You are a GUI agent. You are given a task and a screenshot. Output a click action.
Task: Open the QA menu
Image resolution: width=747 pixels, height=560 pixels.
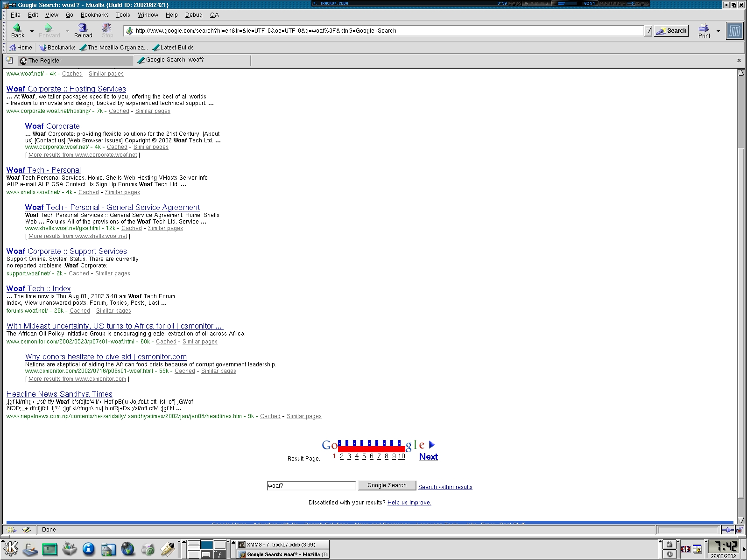click(x=214, y=14)
